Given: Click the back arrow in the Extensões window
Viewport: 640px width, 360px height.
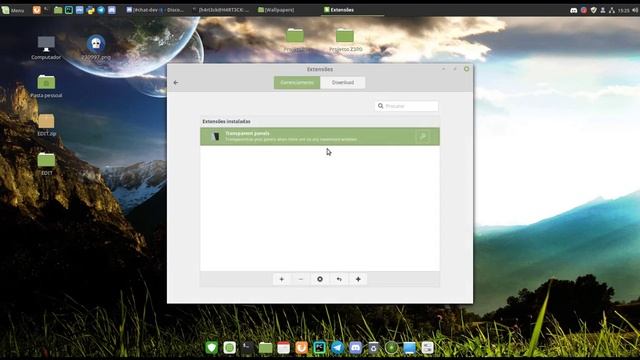Looking at the screenshot, I should pyautogui.click(x=176, y=82).
